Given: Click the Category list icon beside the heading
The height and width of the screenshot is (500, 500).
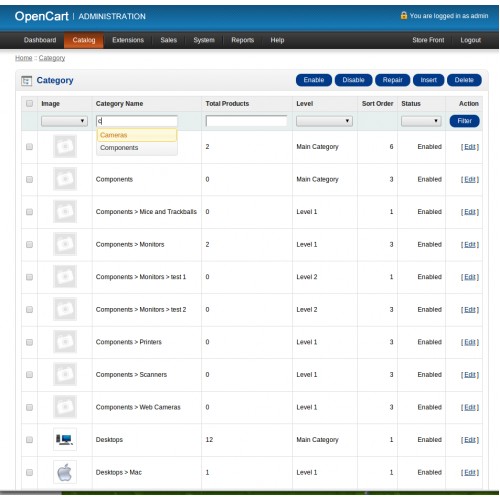Looking at the screenshot, I should (x=26, y=81).
